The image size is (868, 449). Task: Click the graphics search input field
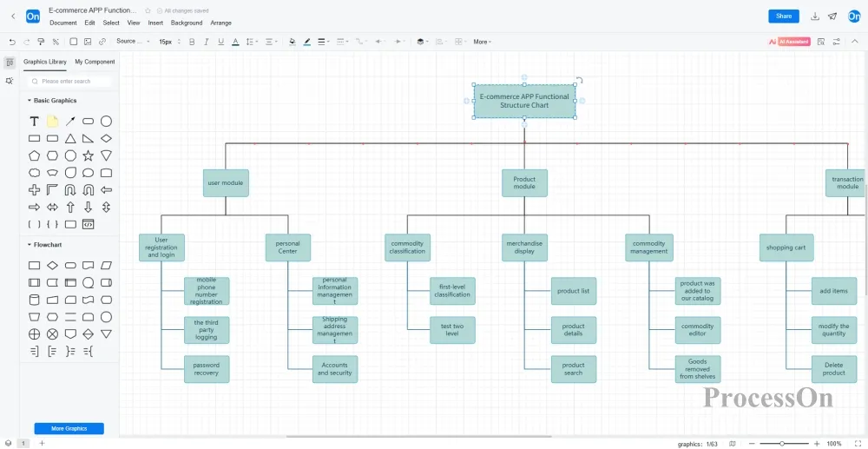click(x=69, y=82)
